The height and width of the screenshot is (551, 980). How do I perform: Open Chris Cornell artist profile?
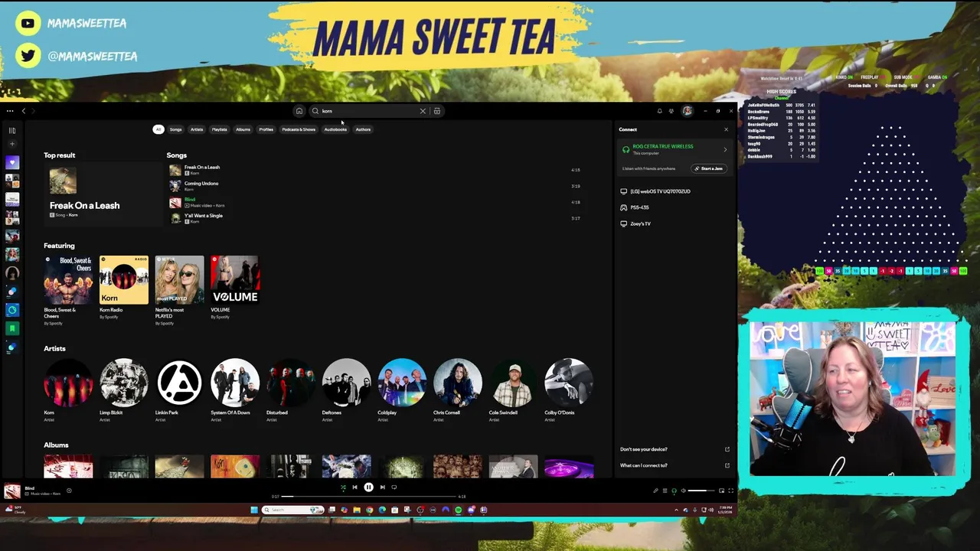[458, 383]
